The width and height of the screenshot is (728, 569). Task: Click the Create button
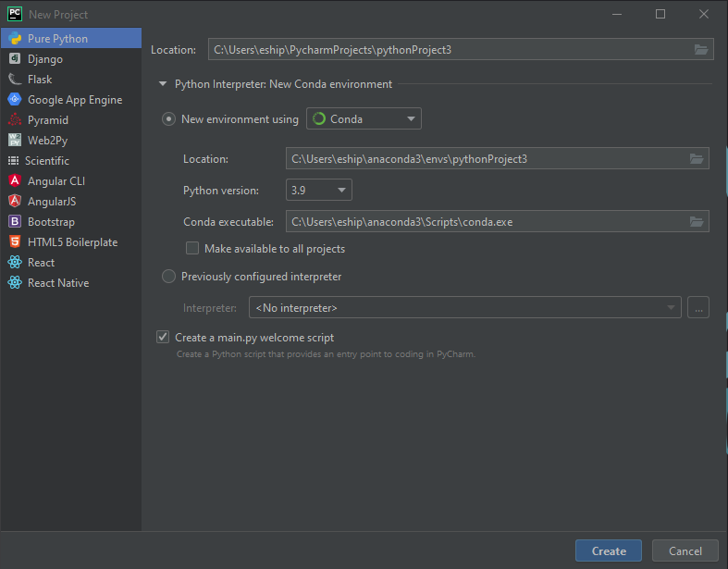[x=609, y=550]
